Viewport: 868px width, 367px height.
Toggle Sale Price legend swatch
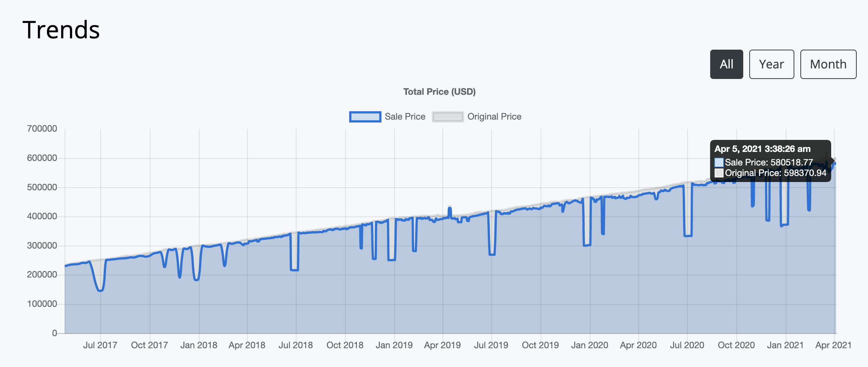click(365, 117)
